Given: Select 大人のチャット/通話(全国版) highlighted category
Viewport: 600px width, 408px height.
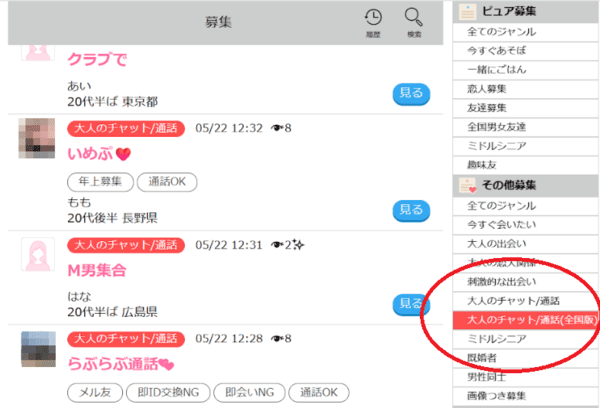Looking at the screenshot, I should [x=525, y=320].
